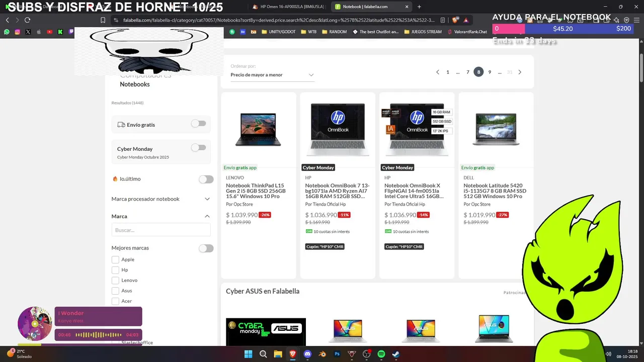Screen dimensions: 644x362
Task: Check the Acer brand checkbox
Action: (x=115, y=301)
